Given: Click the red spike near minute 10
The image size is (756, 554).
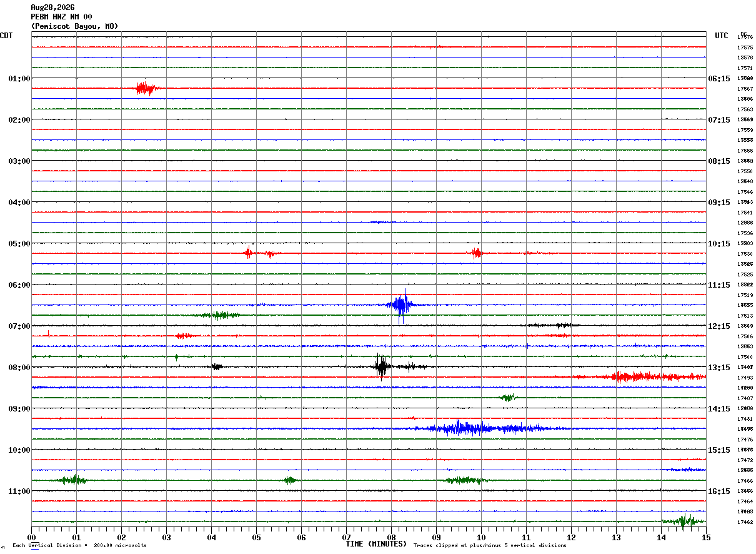Looking at the screenshot, I should coord(477,253).
